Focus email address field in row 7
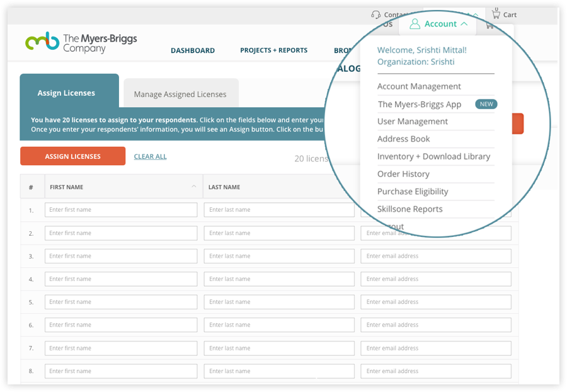This screenshot has width=567, height=392. (x=436, y=349)
